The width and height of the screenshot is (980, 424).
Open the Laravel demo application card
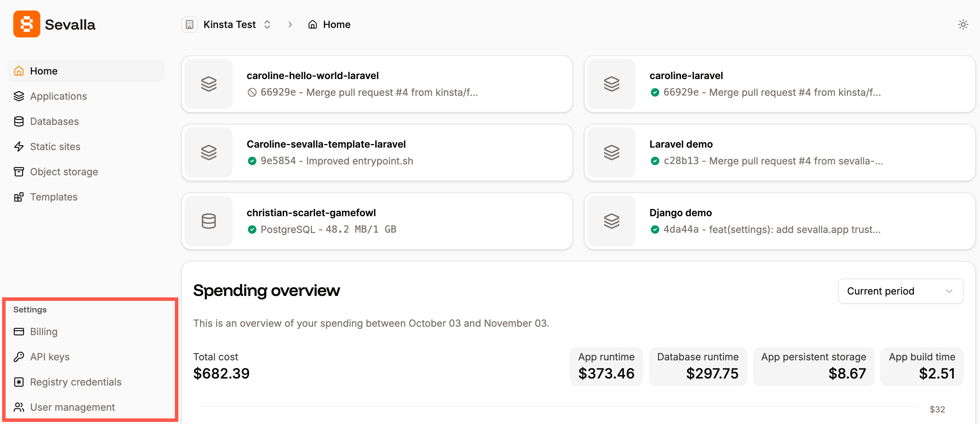(779, 152)
